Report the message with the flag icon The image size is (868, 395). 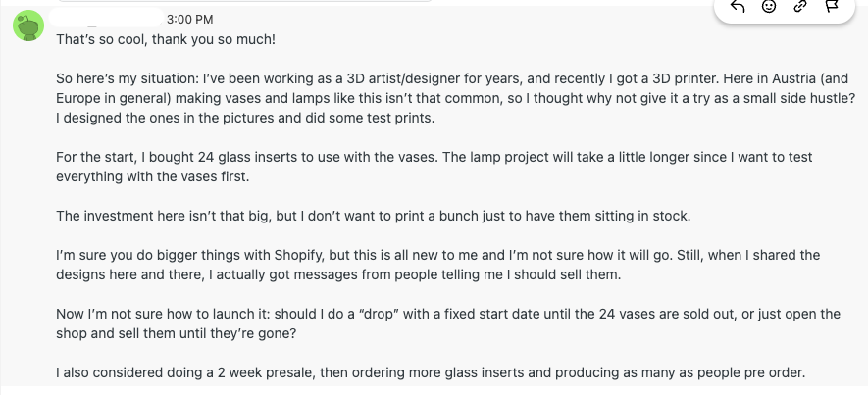coord(830,7)
